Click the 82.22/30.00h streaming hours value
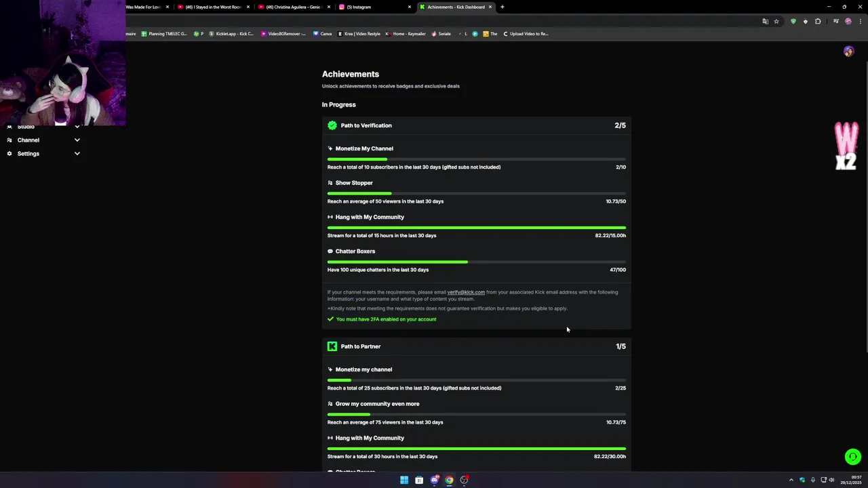 point(610,457)
